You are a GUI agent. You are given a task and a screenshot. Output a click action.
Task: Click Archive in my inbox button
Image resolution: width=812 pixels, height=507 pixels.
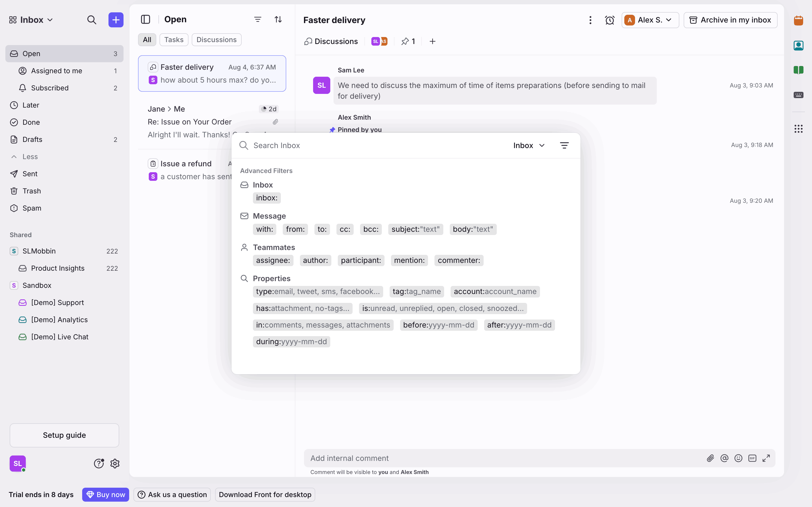pos(730,20)
